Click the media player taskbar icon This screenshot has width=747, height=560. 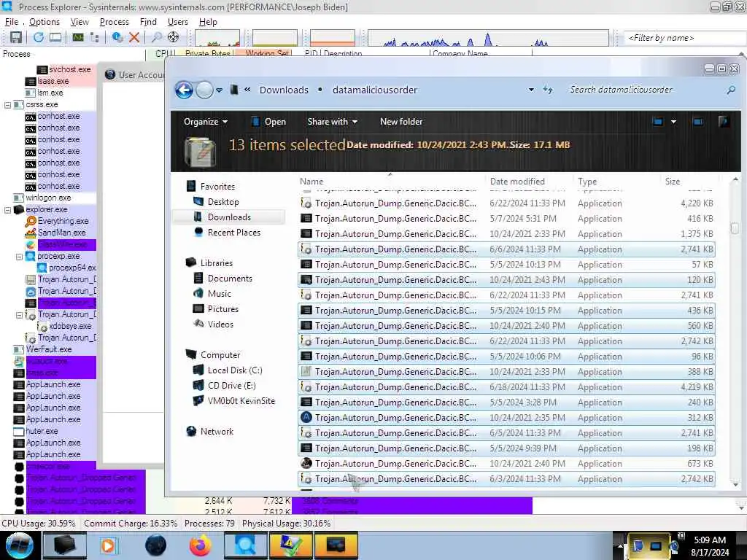tap(108, 545)
